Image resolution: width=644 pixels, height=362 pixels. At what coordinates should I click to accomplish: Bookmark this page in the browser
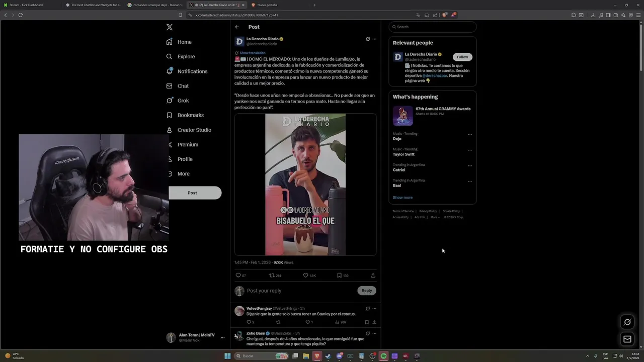click(x=180, y=15)
